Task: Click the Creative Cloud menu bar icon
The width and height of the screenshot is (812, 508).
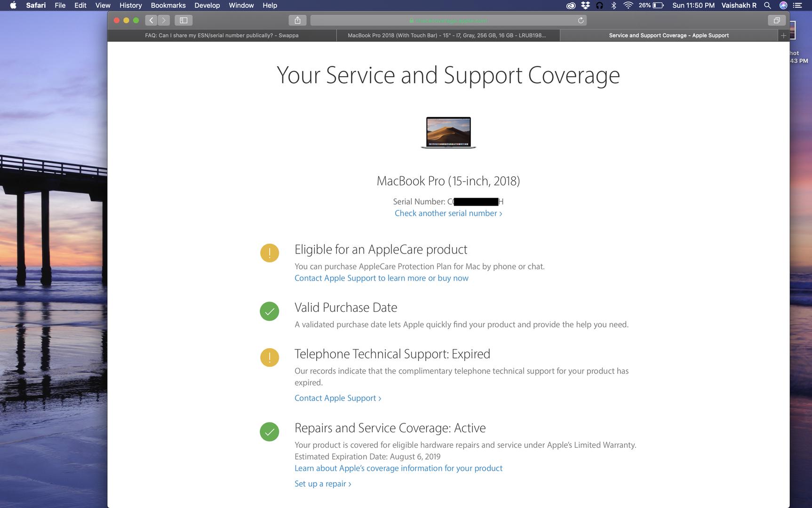Action: click(x=571, y=5)
